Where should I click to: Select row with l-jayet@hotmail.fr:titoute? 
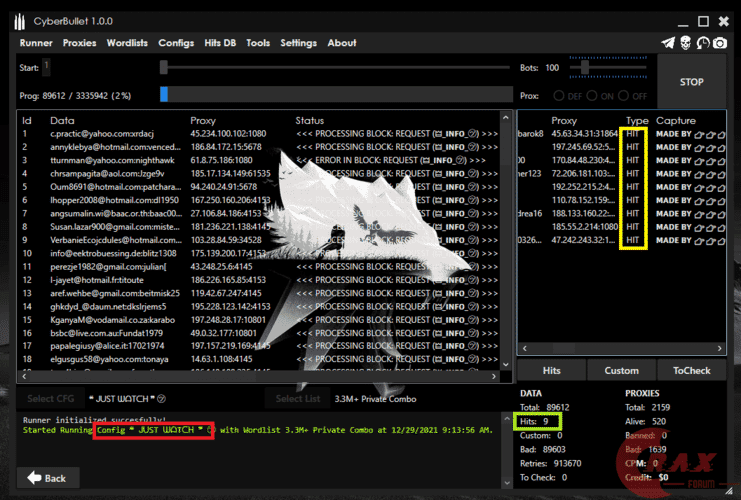(259, 280)
